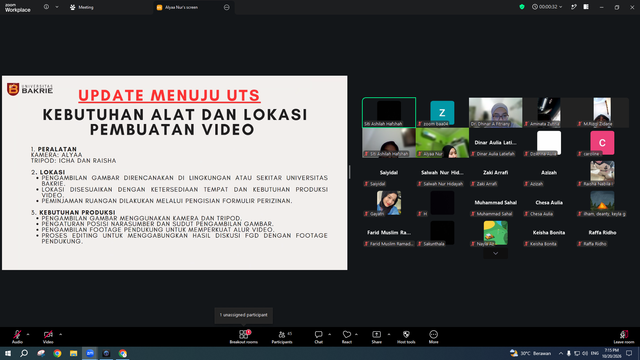The image size is (640, 360).
Task: Select the Nayla avatar tile
Action: coord(496,233)
